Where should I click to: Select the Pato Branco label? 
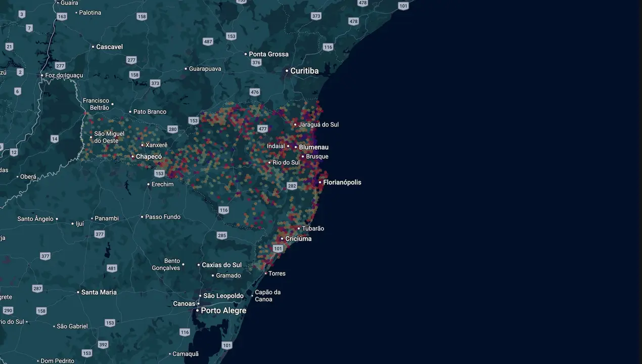150,112
